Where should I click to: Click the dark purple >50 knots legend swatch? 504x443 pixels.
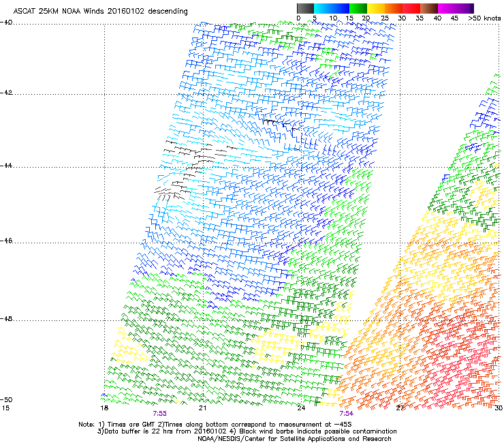[x=472, y=8]
